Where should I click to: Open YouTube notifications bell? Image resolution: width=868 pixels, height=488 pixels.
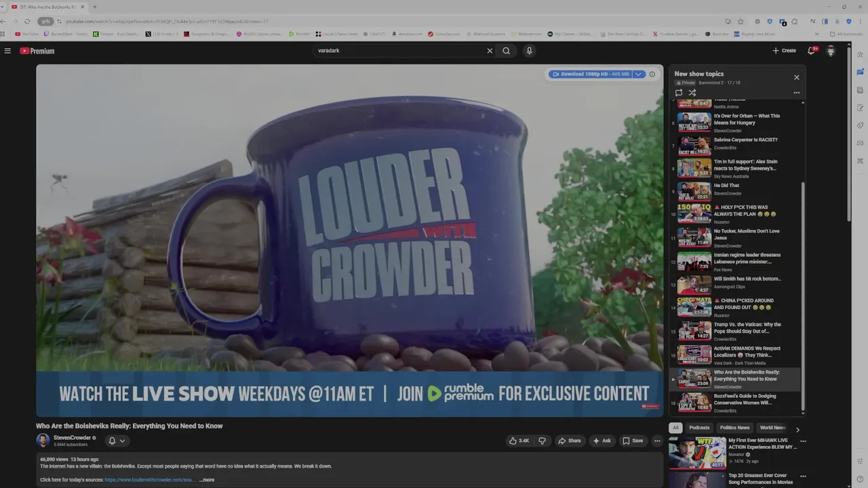[812, 51]
